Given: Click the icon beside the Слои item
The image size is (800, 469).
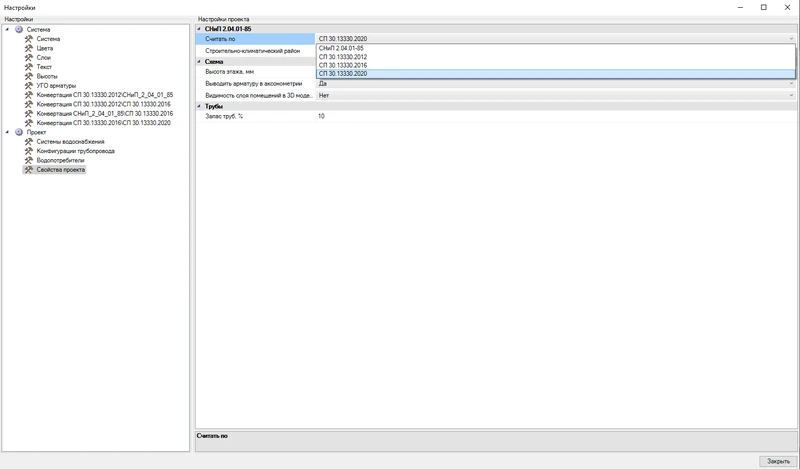Looking at the screenshot, I should [28, 58].
